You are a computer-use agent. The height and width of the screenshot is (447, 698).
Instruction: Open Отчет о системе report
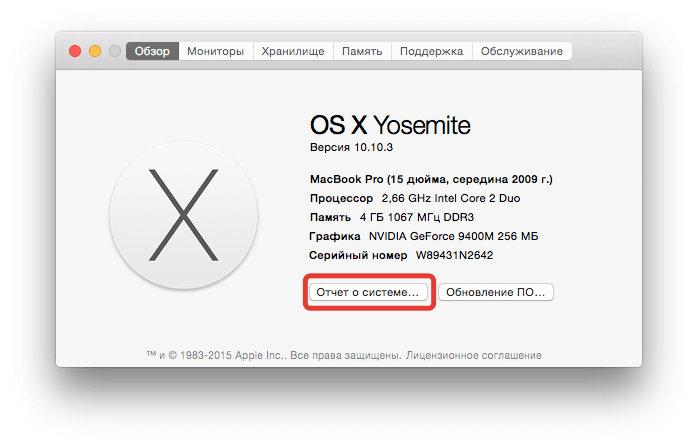coord(368,293)
